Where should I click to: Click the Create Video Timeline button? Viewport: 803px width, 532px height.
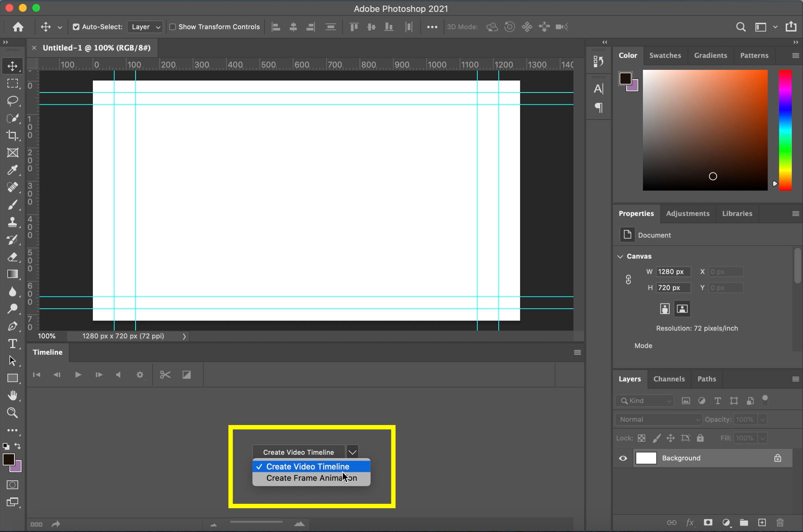tap(298, 452)
